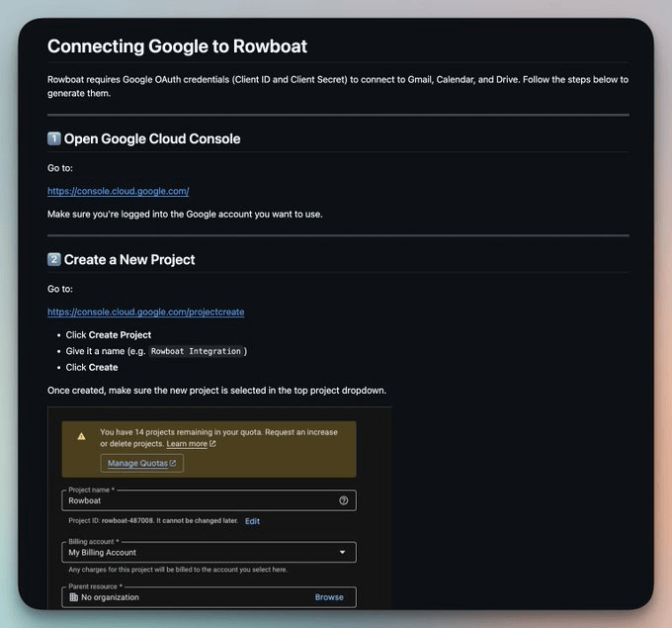Open the Billing account dropdown
The height and width of the screenshot is (628, 672).
(x=209, y=553)
